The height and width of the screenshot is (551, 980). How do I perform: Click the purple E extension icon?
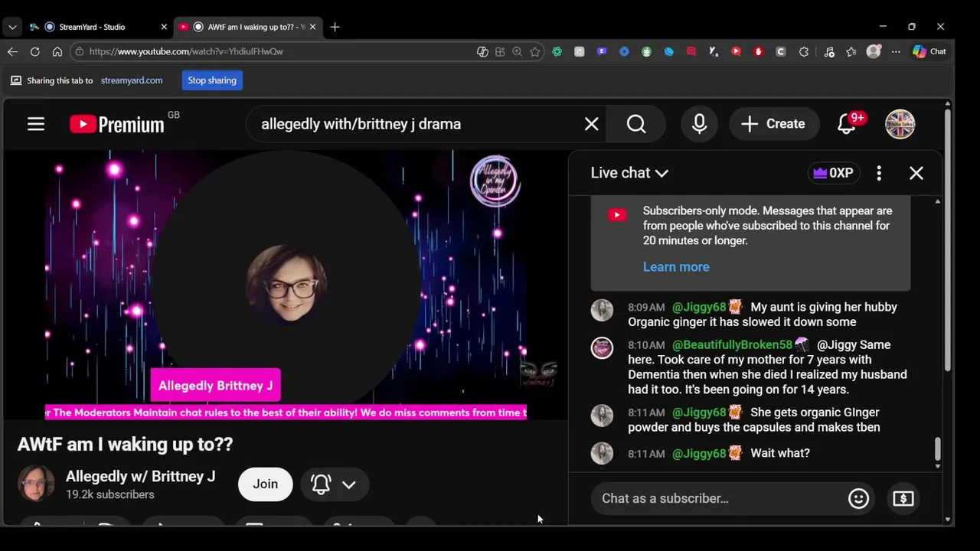coord(602,51)
